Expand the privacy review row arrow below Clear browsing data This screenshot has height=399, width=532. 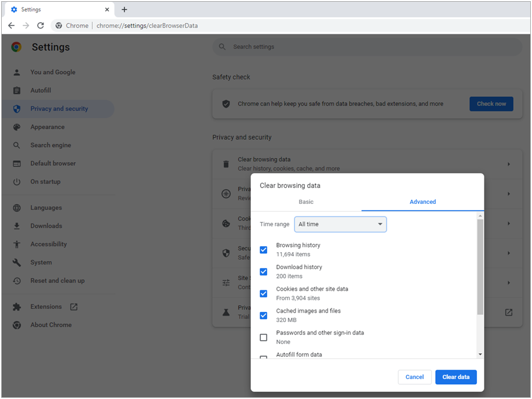coord(509,194)
